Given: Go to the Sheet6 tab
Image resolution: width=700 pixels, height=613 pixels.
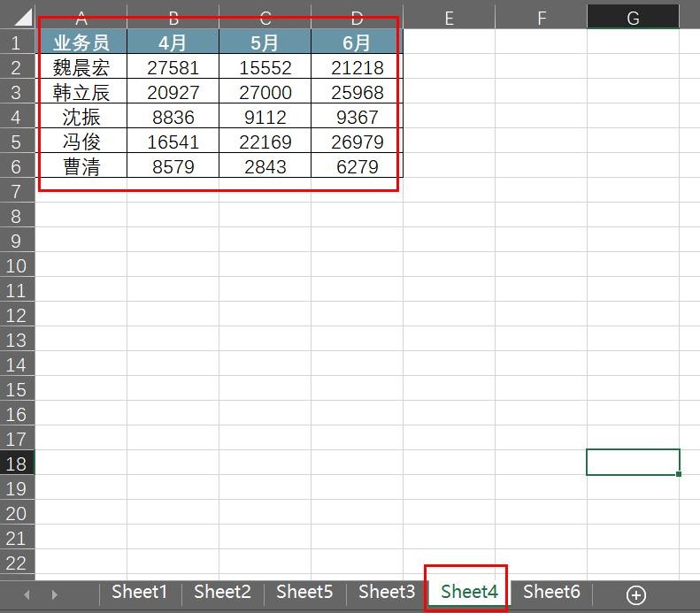Looking at the screenshot, I should pos(551,592).
